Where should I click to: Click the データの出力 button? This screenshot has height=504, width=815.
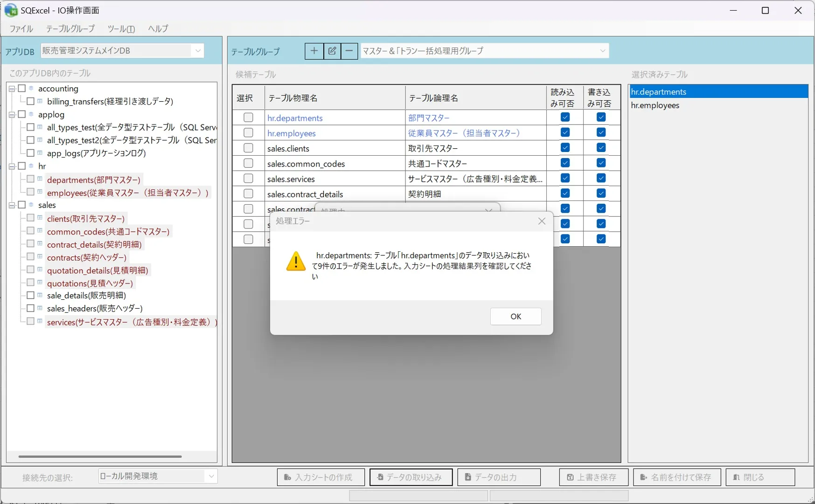coord(499,477)
